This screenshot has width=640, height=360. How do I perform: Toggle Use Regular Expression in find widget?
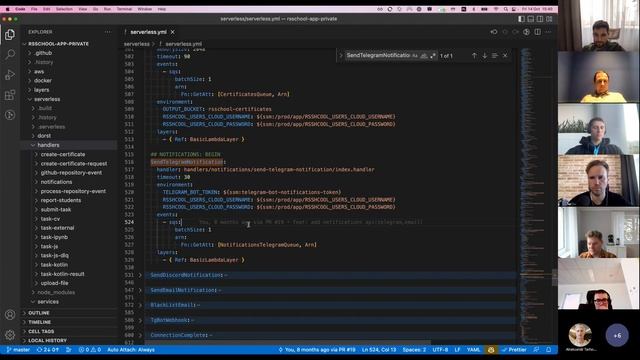point(433,56)
